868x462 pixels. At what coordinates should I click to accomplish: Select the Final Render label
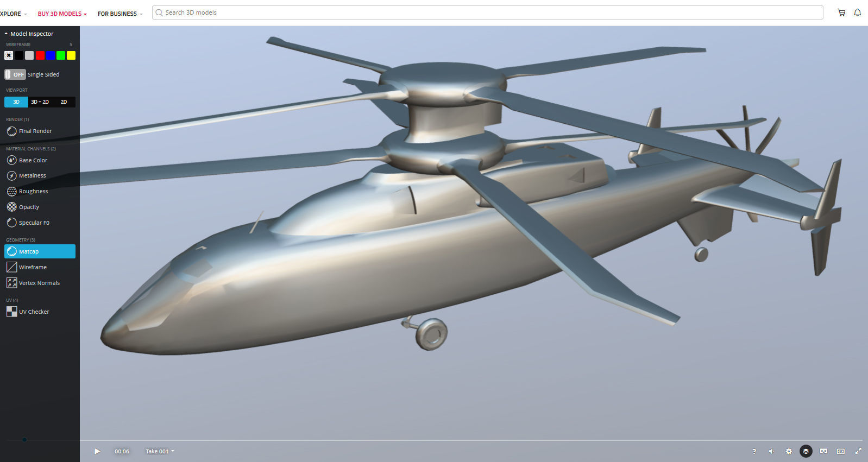click(35, 131)
